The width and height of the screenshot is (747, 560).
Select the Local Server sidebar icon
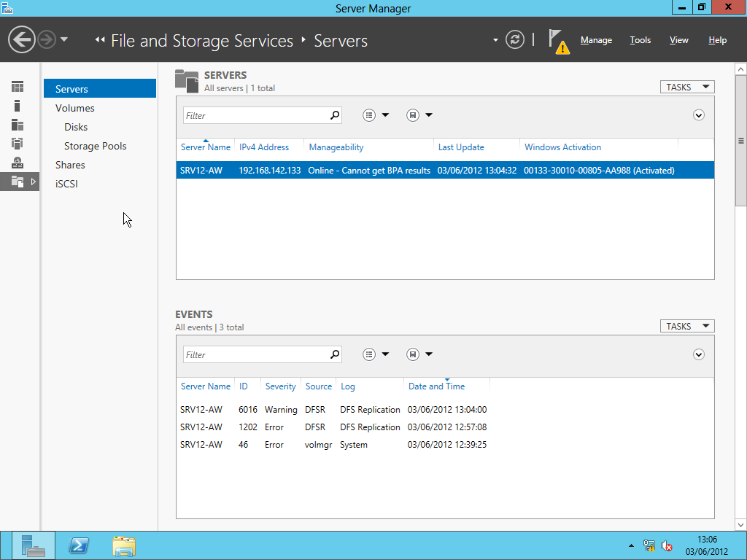coord(18,106)
